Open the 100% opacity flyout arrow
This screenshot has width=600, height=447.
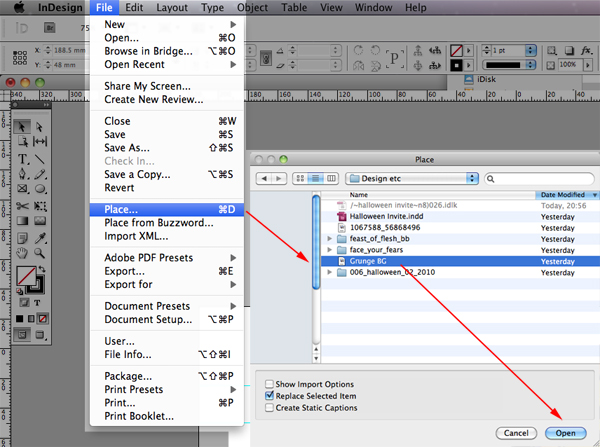tap(588, 65)
